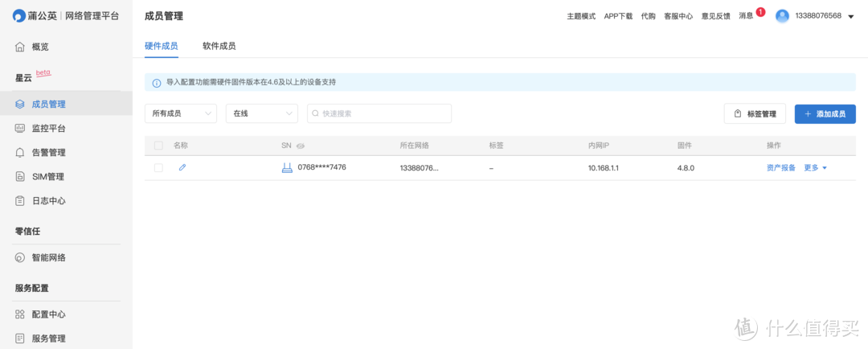Click the 固件 column header

tap(685, 146)
